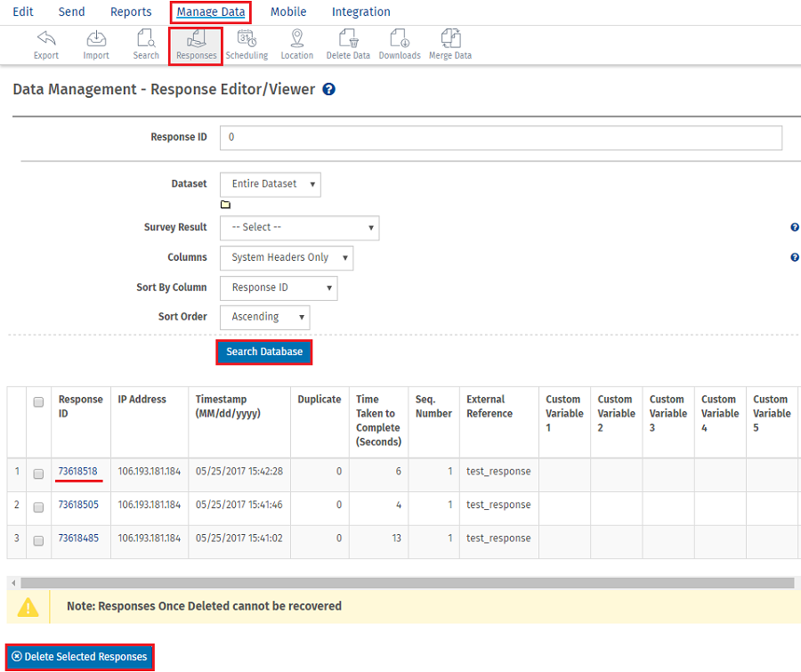801x672 pixels.
Task: Open the Dataset dropdown
Action: (271, 184)
